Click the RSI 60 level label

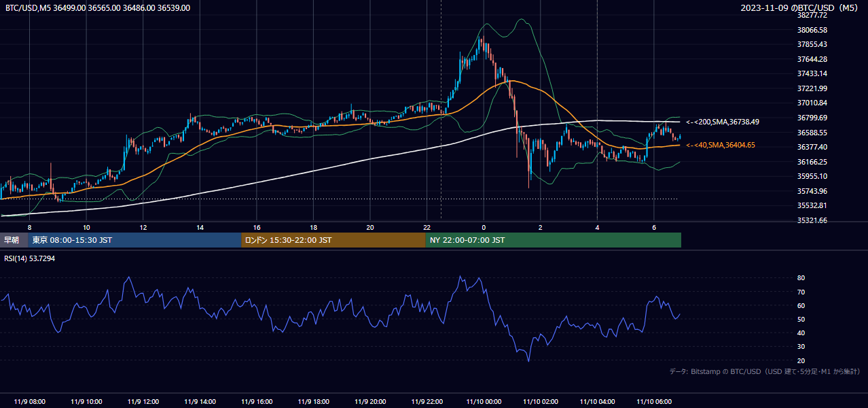pyautogui.click(x=801, y=305)
